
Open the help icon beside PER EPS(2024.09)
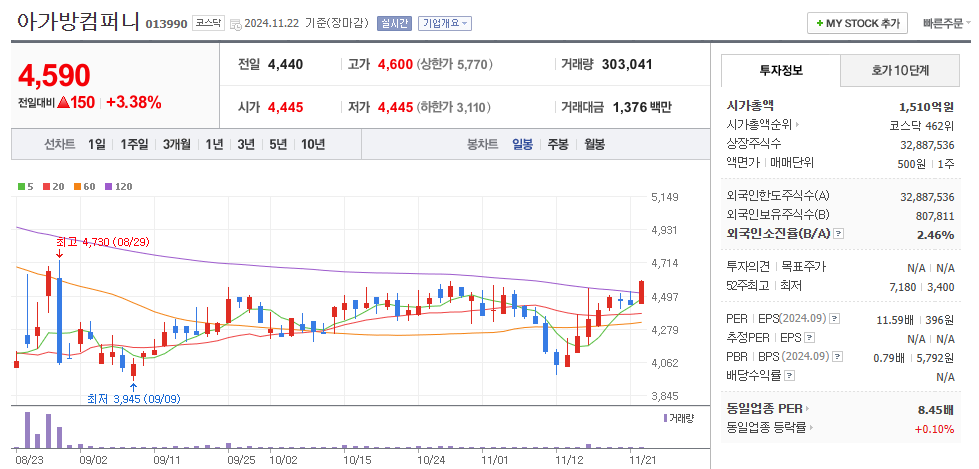(834, 319)
